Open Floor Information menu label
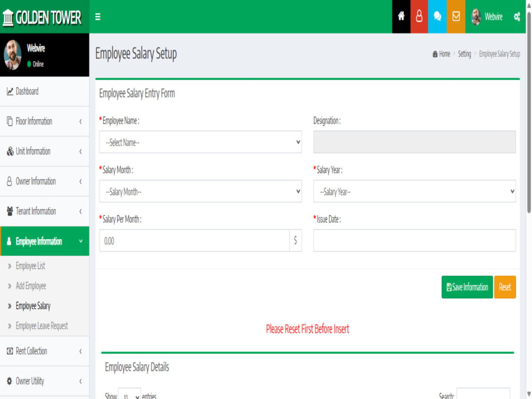 pyautogui.click(x=34, y=121)
